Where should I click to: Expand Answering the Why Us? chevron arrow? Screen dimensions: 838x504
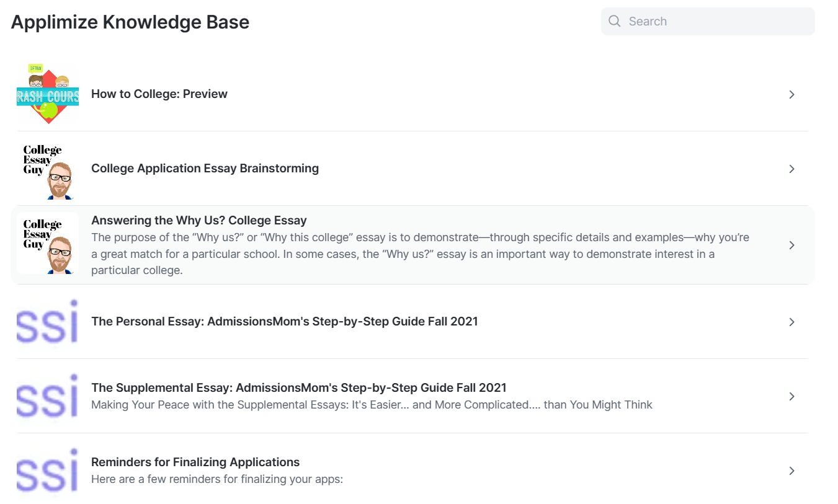tap(791, 245)
